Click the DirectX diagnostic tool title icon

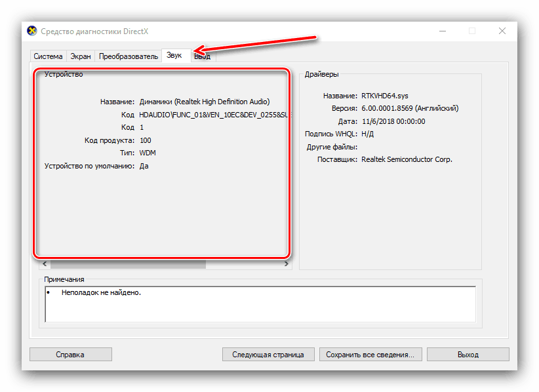click(x=32, y=31)
